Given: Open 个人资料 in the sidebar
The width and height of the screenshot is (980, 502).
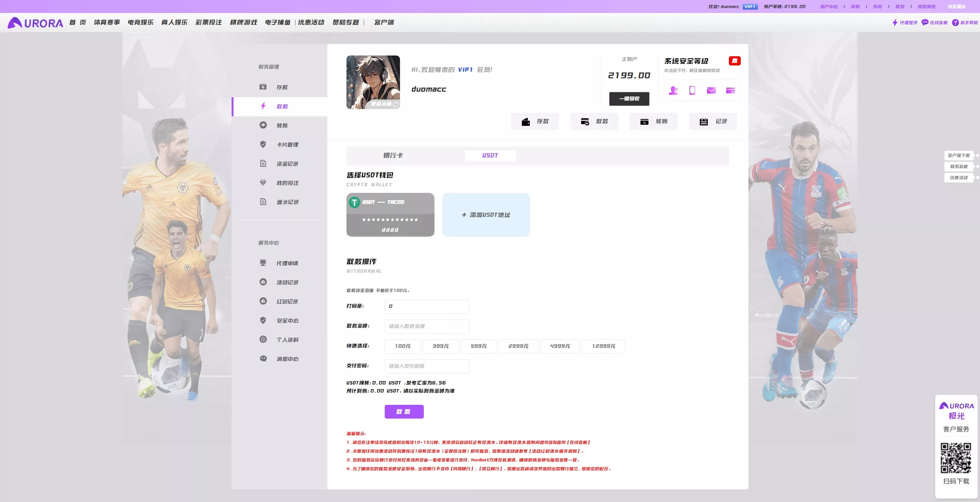Looking at the screenshot, I should (x=279, y=340).
